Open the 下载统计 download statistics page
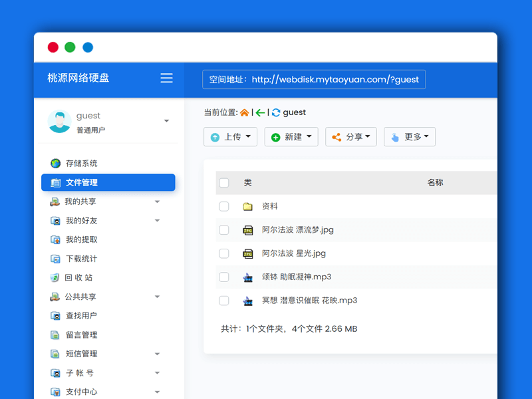The image size is (532, 399). 80,259
